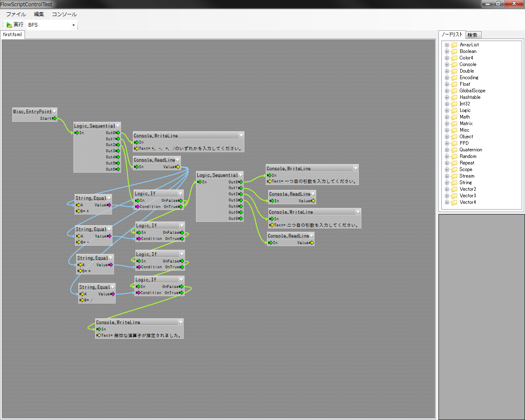The height and width of the screenshot is (420, 525).
Task: Click the green run (実行) icon
Action: [x=9, y=25]
